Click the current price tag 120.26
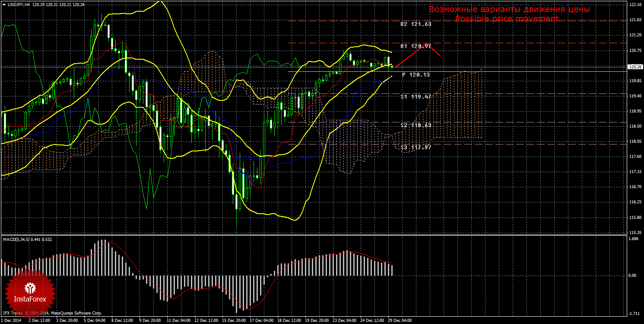 point(634,67)
